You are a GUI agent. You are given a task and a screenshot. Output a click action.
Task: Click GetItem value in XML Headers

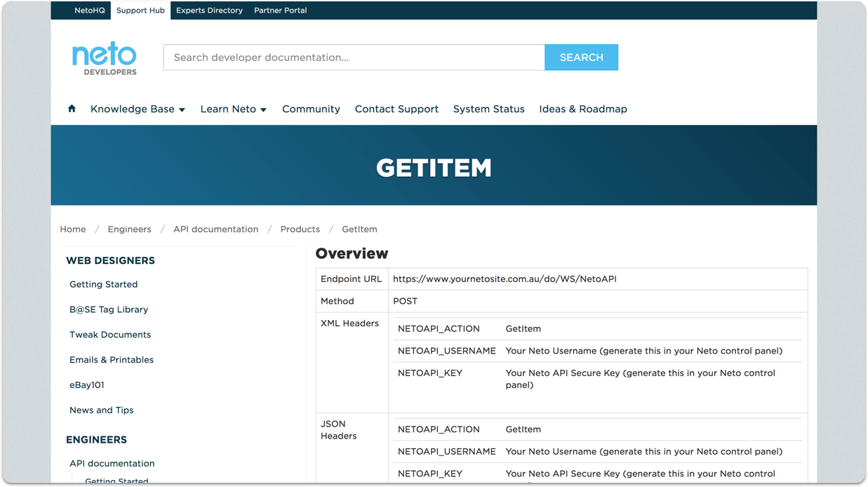[523, 329]
